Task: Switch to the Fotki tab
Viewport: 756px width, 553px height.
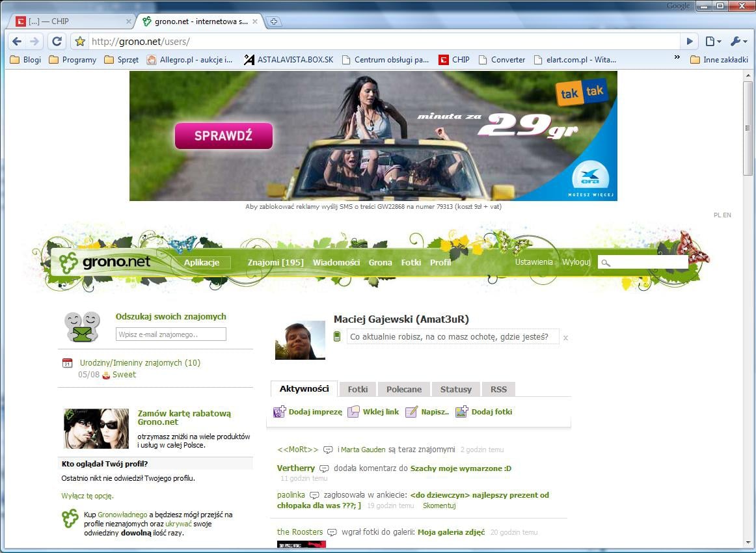Action: [358, 389]
